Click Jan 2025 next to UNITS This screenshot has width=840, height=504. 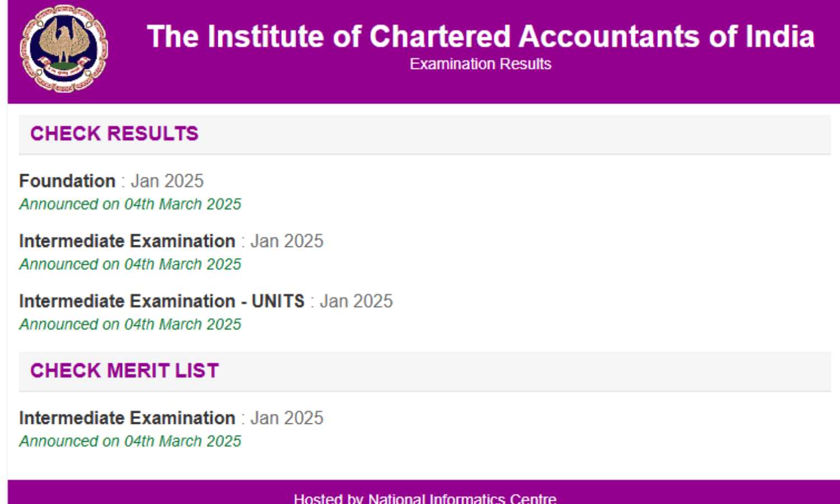click(x=356, y=301)
